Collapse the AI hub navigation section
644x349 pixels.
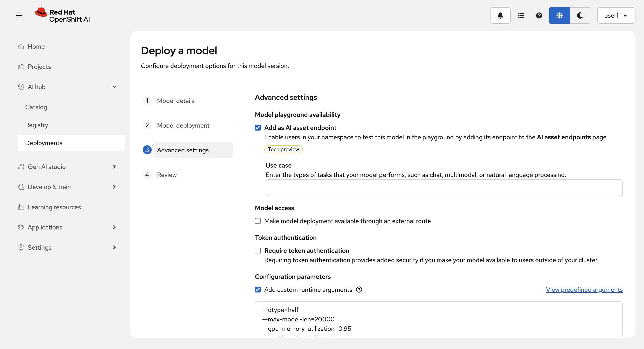[x=114, y=87]
